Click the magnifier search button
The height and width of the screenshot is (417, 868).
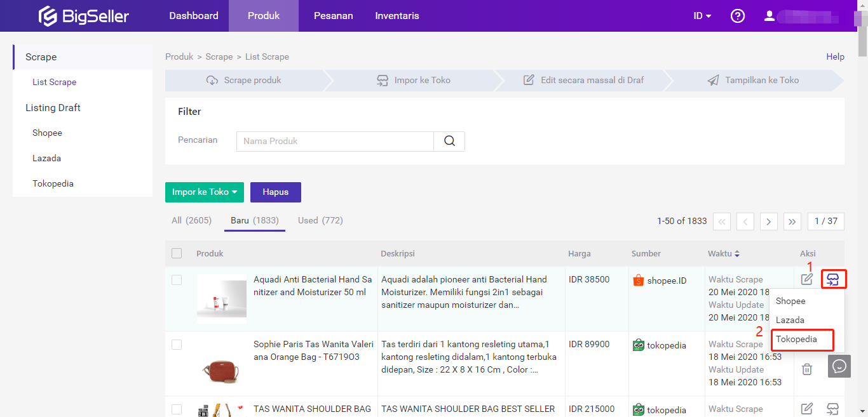coord(449,142)
